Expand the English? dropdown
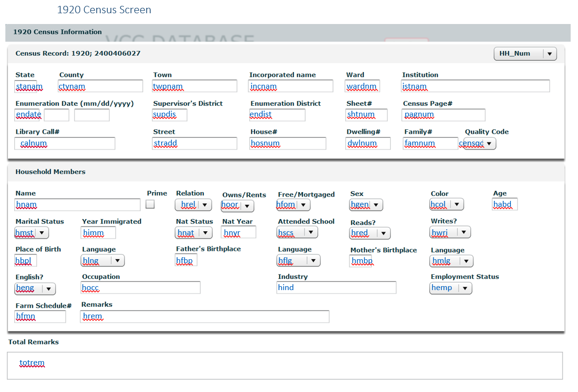The height and width of the screenshot is (392, 578). click(x=35, y=289)
